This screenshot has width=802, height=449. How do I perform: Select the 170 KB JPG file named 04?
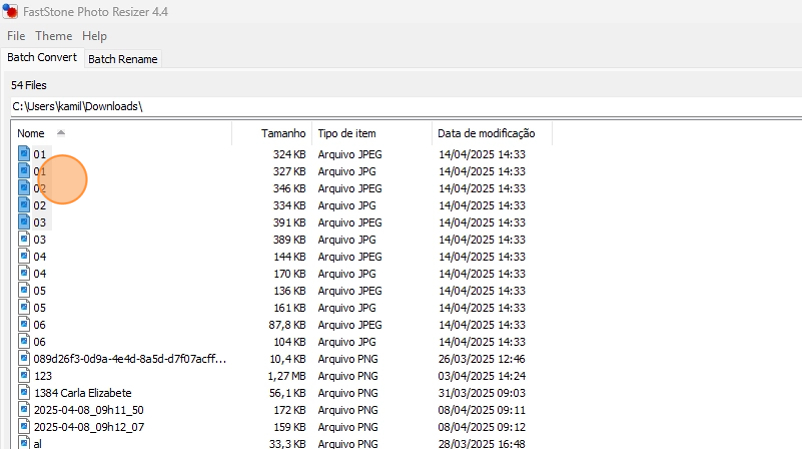click(x=40, y=274)
